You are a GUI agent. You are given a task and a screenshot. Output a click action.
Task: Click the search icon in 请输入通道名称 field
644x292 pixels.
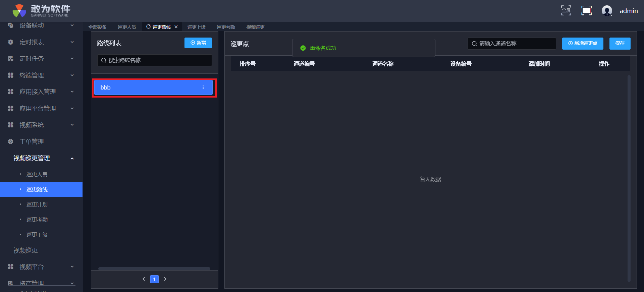(x=474, y=44)
